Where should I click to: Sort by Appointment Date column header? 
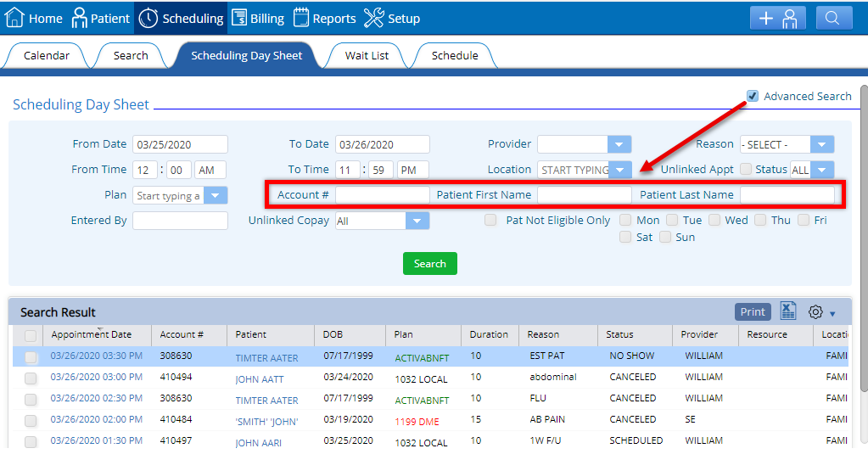click(x=92, y=334)
